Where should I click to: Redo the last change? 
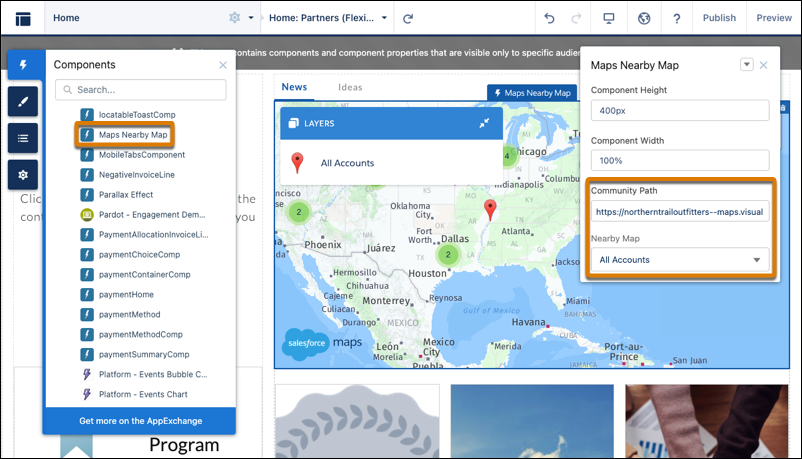(576, 18)
